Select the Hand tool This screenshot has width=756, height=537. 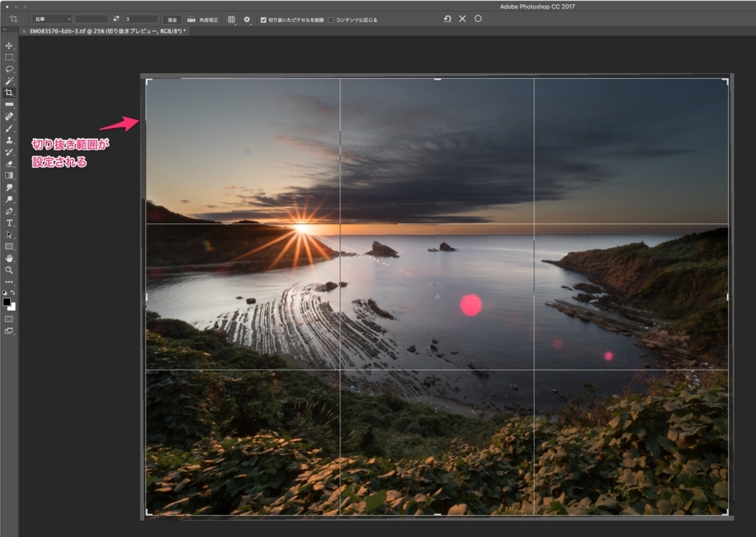(x=9, y=259)
